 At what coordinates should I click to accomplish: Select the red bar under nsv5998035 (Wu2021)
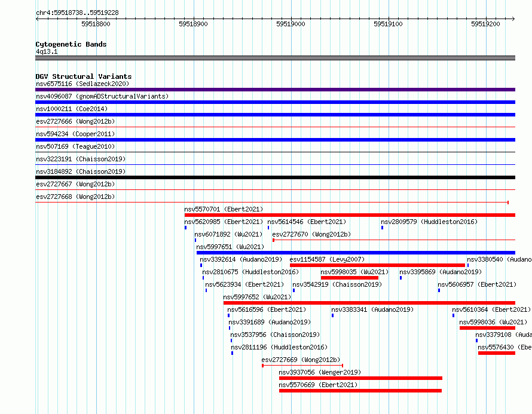(350, 278)
